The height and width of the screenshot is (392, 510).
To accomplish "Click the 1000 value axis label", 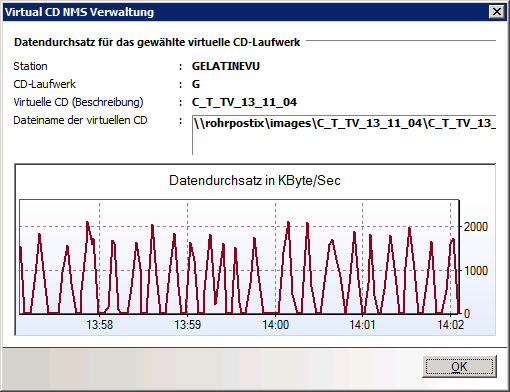I will coord(476,271).
